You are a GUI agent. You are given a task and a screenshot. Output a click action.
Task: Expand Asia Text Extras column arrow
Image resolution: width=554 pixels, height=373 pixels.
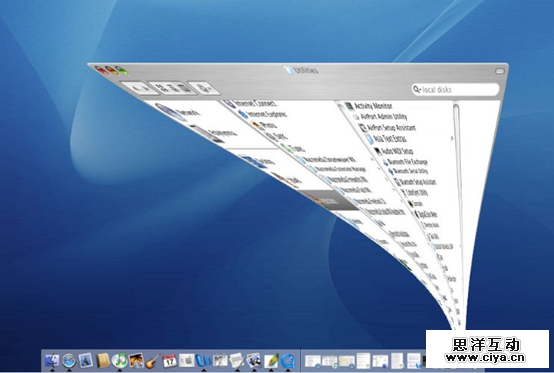[452, 138]
